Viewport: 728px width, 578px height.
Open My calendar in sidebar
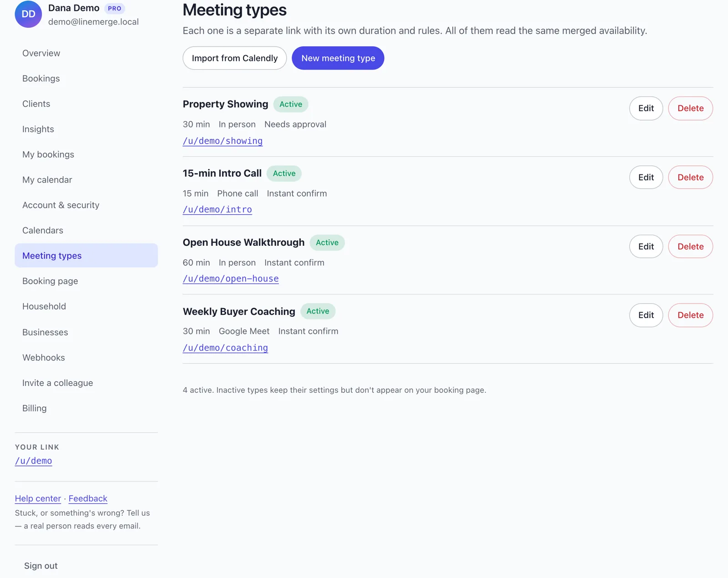point(86,180)
